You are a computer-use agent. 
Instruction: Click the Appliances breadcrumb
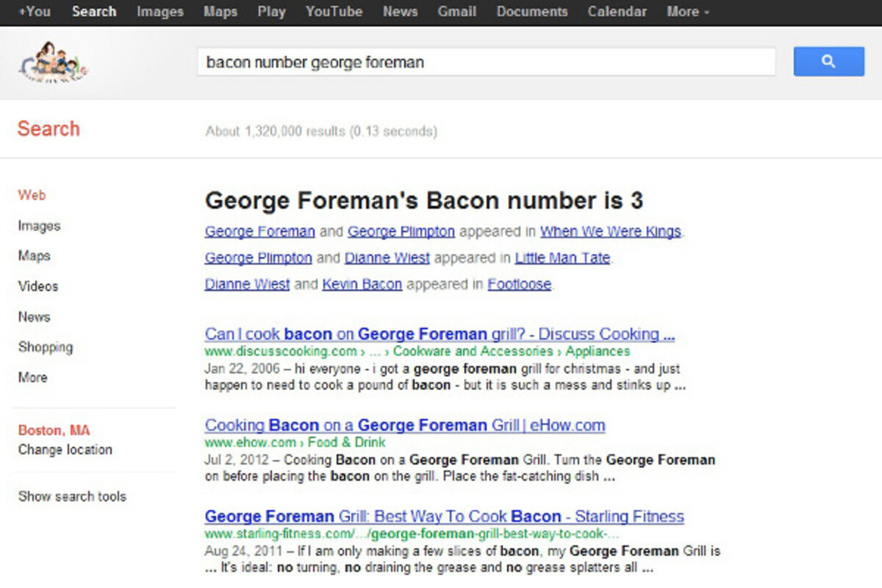(598, 351)
